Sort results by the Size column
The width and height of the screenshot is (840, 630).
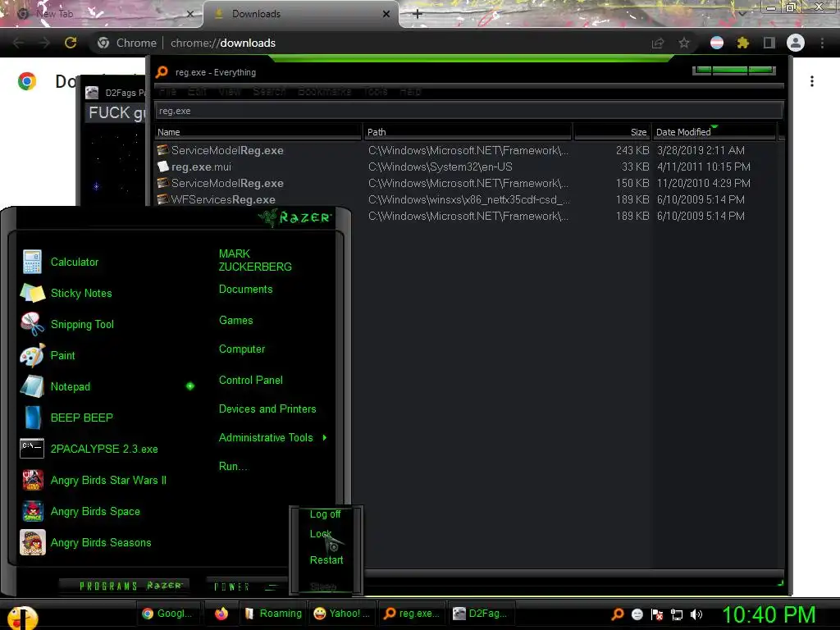(612, 132)
